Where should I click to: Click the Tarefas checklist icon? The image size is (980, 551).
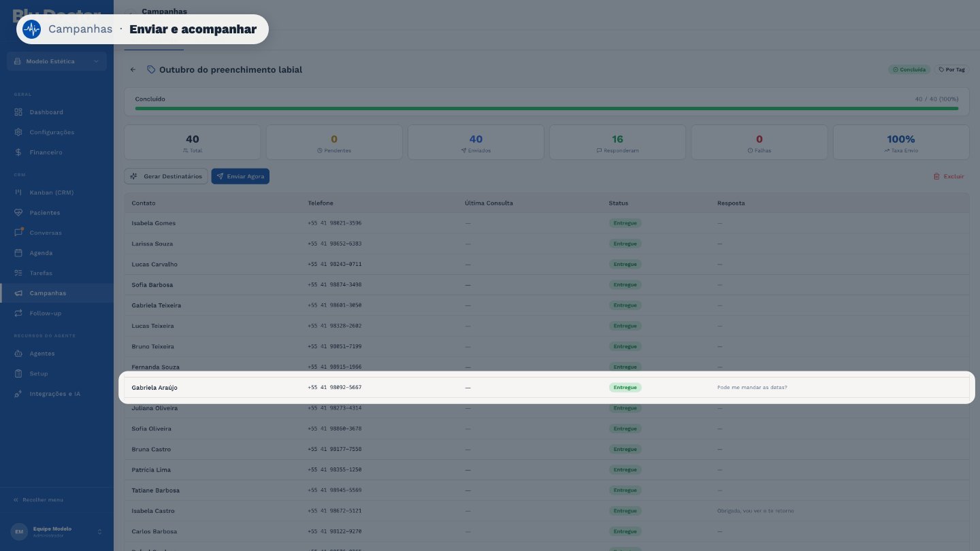coord(18,273)
